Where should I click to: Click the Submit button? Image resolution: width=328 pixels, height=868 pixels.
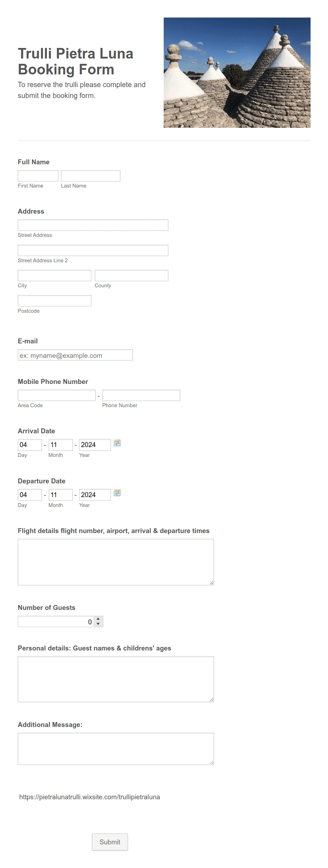[x=110, y=842]
